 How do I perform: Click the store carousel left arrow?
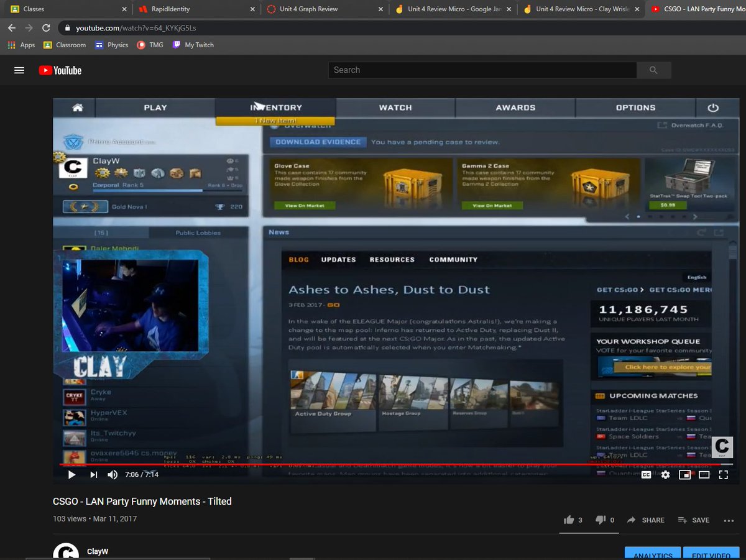tap(627, 217)
